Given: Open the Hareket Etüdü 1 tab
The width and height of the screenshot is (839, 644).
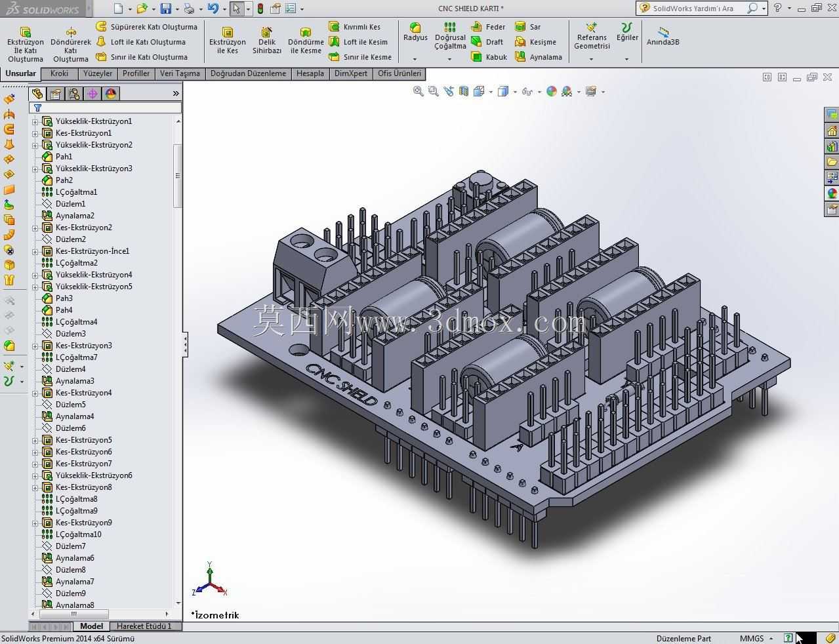Looking at the screenshot, I should pyautogui.click(x=144, y=626).
